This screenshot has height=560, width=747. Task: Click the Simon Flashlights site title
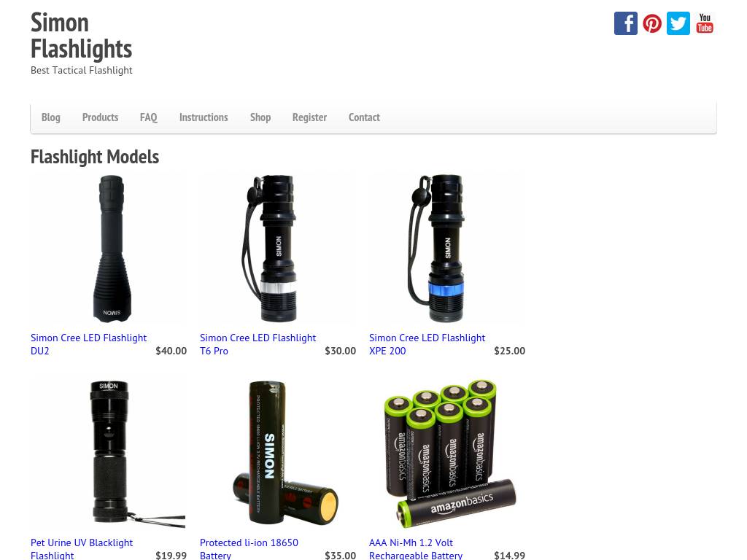(81, 36)
